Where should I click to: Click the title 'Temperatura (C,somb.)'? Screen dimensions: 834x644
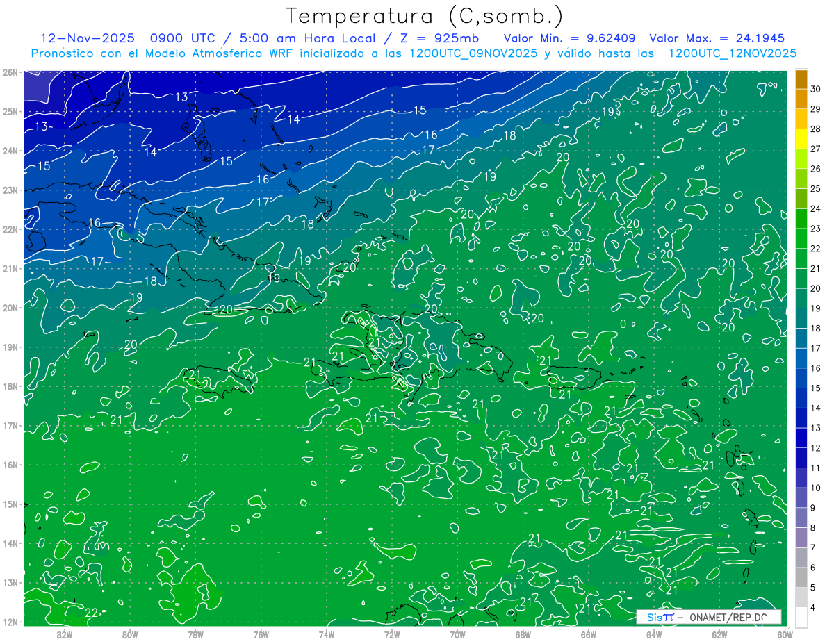point(424,15)
